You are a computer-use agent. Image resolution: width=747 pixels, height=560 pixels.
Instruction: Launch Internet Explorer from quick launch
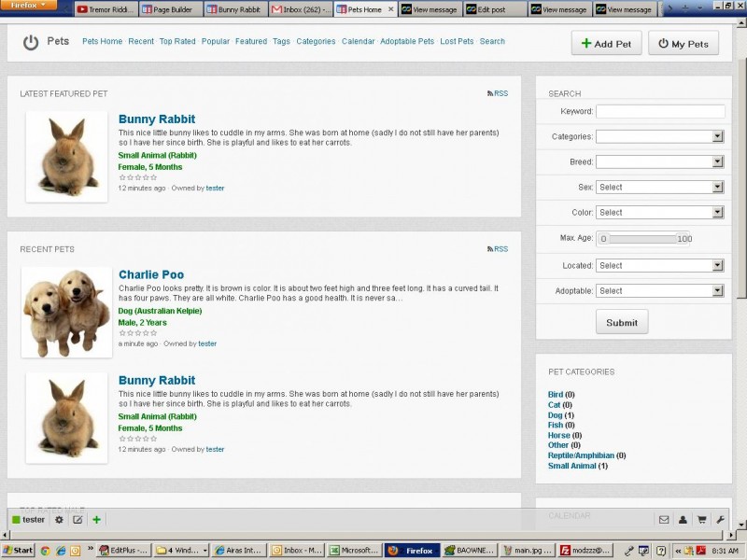[61, 551]
